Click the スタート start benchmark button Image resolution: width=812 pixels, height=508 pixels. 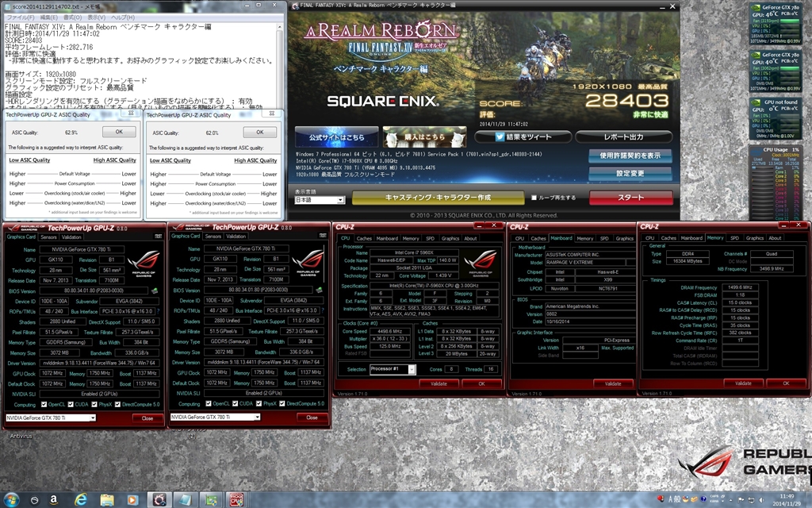[x=630, y=198]
